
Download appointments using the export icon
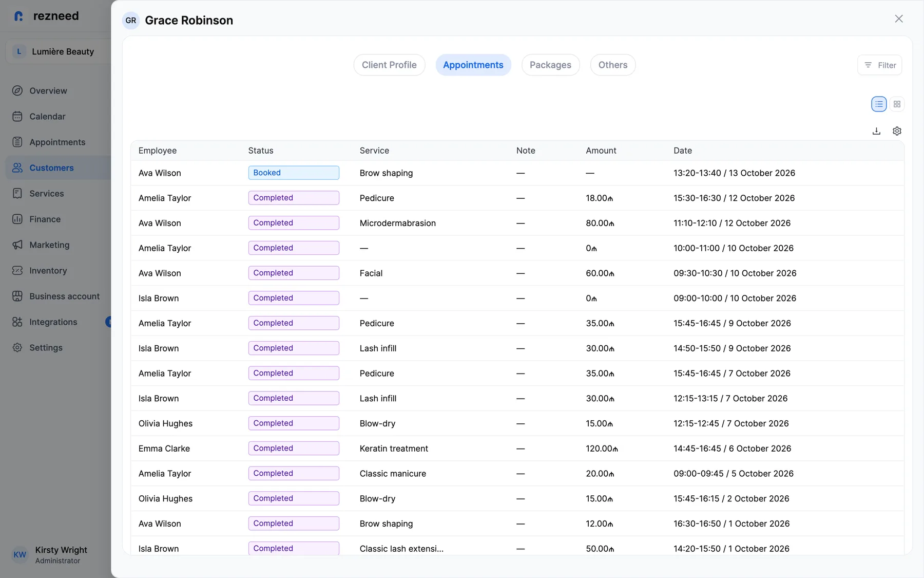coord(876,131)
